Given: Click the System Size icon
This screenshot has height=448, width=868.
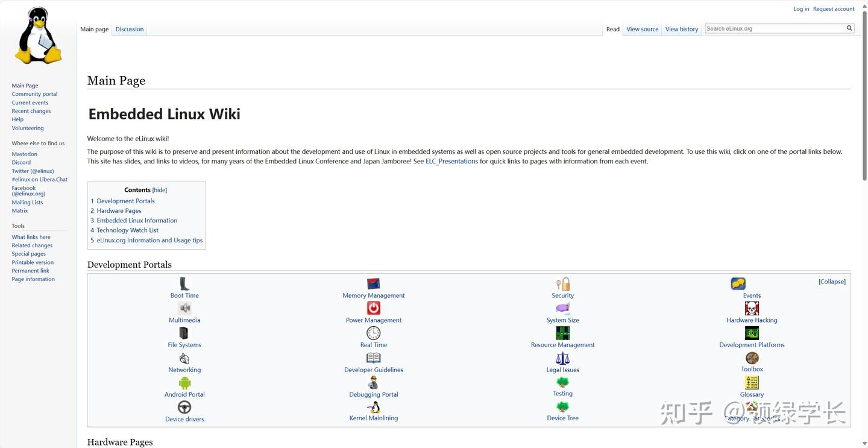Looking at the screenshot, I should 563,309.
